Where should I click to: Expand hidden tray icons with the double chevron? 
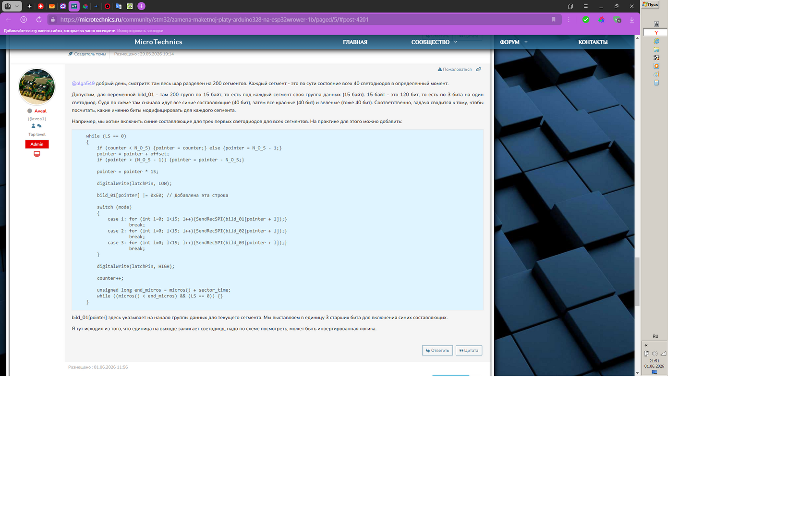[x=646, y=345]
